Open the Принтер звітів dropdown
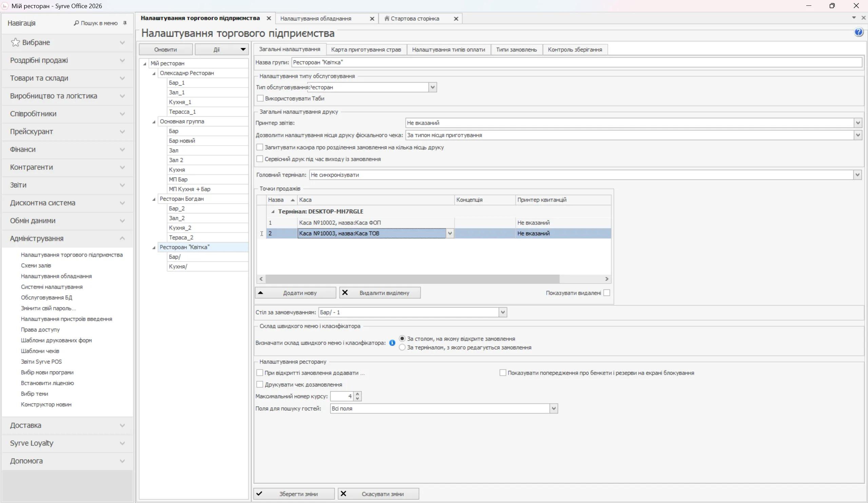This screenshot has height=503, width=868. point(858,123)
